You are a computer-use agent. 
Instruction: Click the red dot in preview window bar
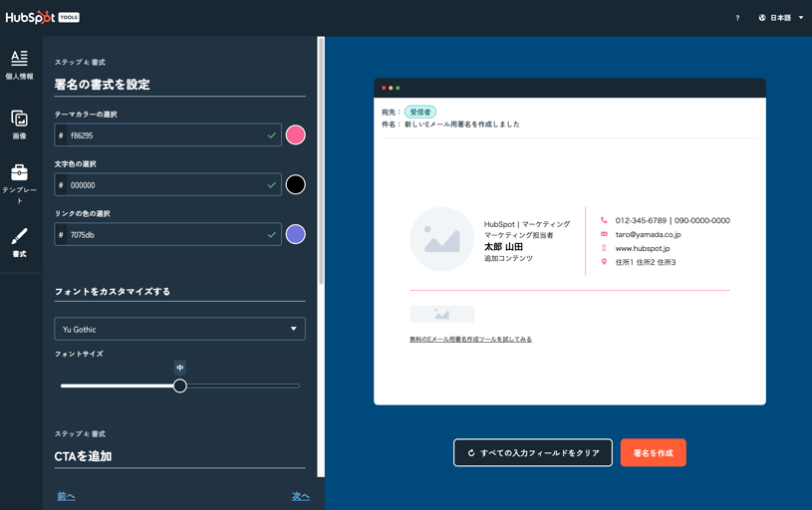pos(384,88)
